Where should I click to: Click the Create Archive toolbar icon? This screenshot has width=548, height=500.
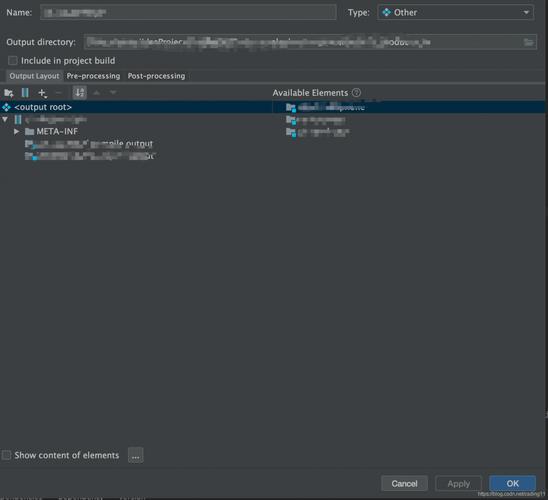pos(25,93)
